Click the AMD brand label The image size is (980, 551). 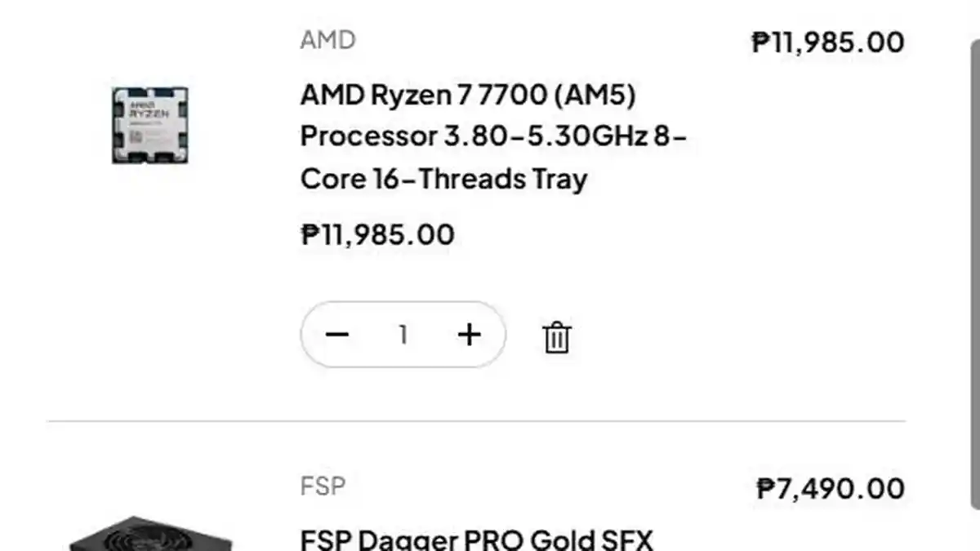pos(327,40)
